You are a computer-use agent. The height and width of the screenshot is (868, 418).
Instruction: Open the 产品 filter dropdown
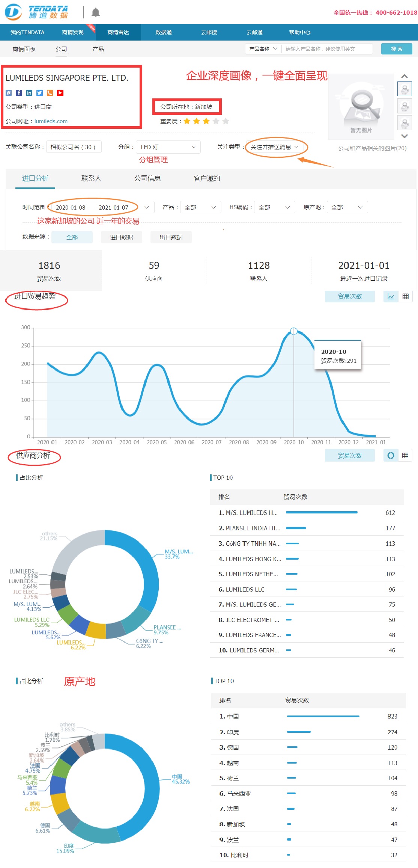(x=200, y=207)
